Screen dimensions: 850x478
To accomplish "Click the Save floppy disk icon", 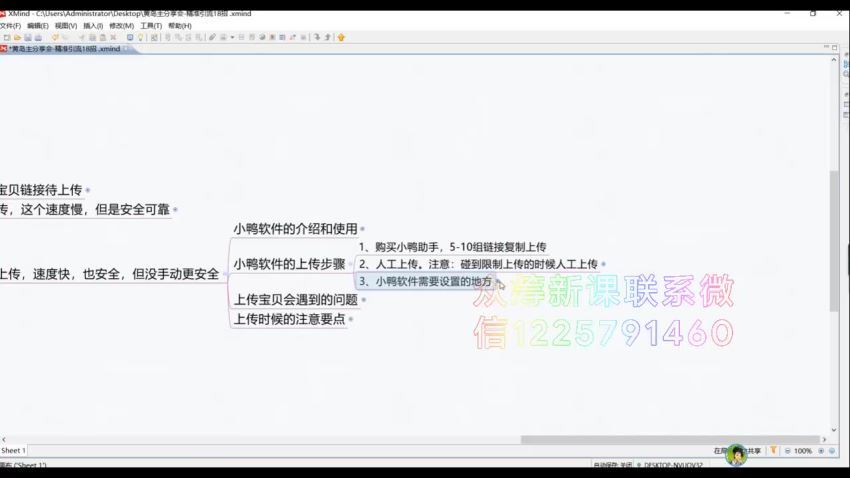I will click(x=28, y=37).
